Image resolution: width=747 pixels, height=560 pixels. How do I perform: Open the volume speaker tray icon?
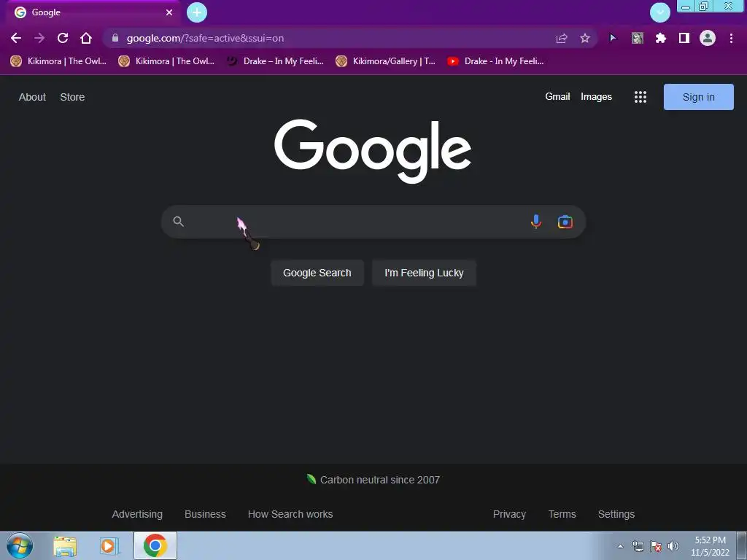[x=673, y=546]
